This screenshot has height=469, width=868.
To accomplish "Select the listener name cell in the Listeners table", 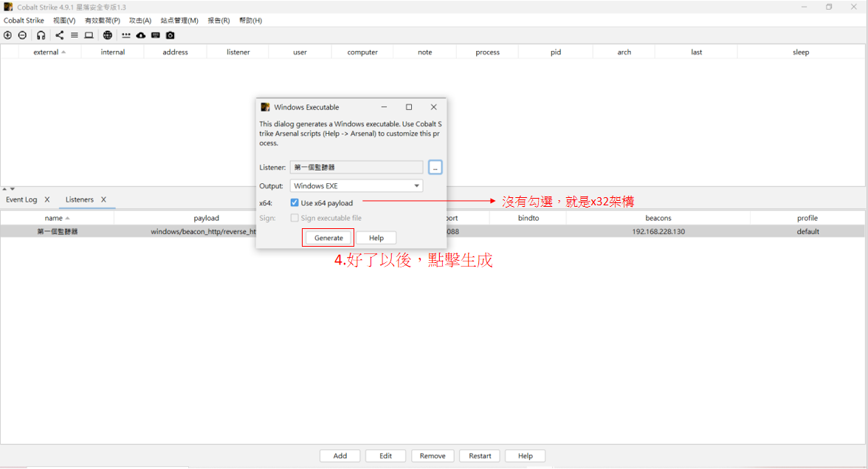I will [57, 231].
